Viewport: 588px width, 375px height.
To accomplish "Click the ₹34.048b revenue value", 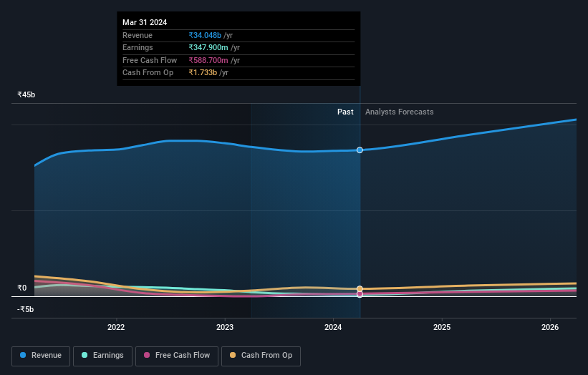I will pos(205,35).
